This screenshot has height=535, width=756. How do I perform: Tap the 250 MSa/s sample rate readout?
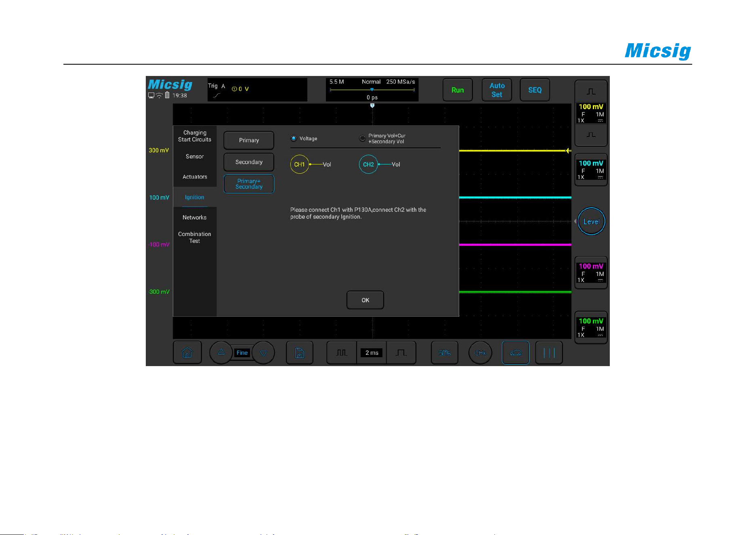(x=401, y=82)
